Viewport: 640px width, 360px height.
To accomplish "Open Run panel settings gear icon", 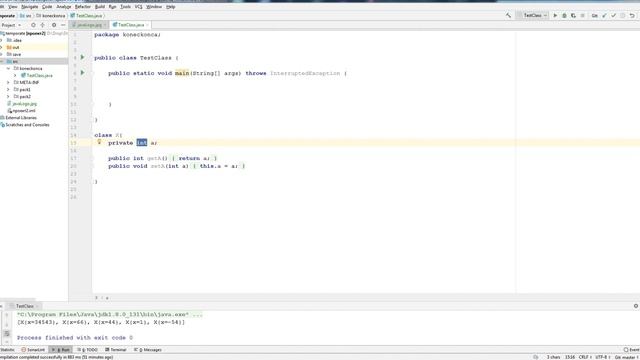I will pyautogui.click(x=636, y=306).
